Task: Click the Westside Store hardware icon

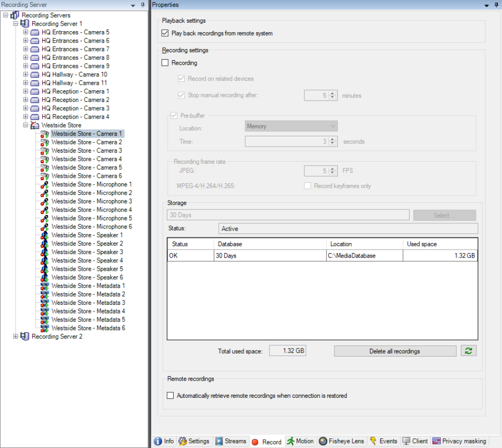Action: coord(35,125)
